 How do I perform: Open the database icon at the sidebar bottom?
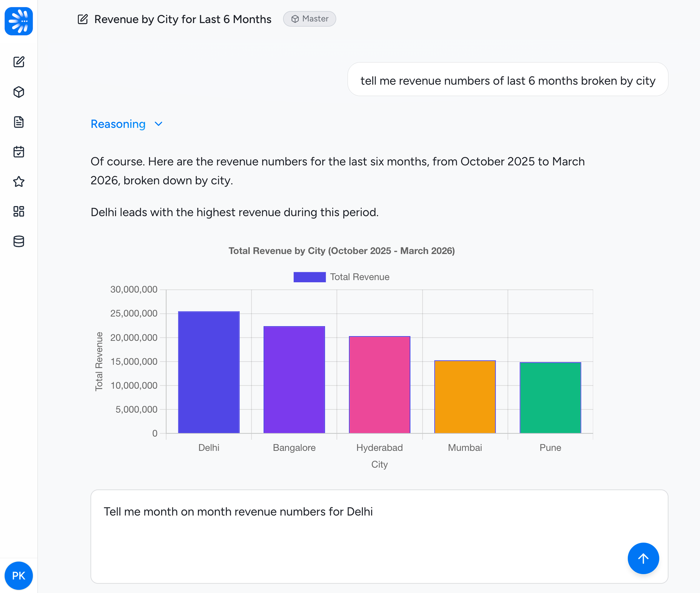pos(19,241)
